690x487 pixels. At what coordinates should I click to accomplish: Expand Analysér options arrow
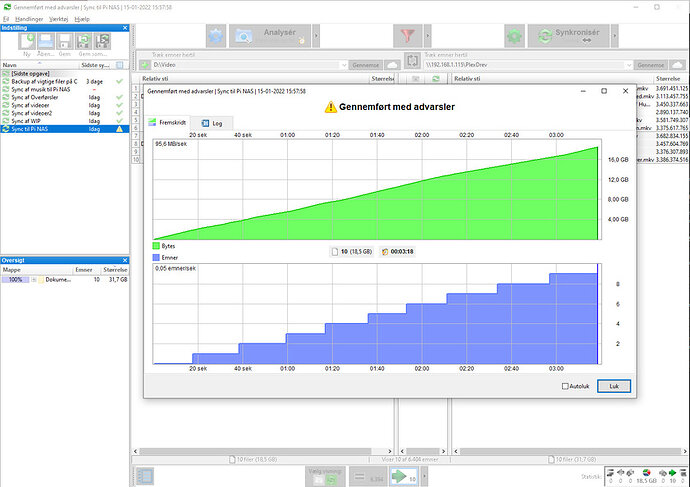coord(316,36)
